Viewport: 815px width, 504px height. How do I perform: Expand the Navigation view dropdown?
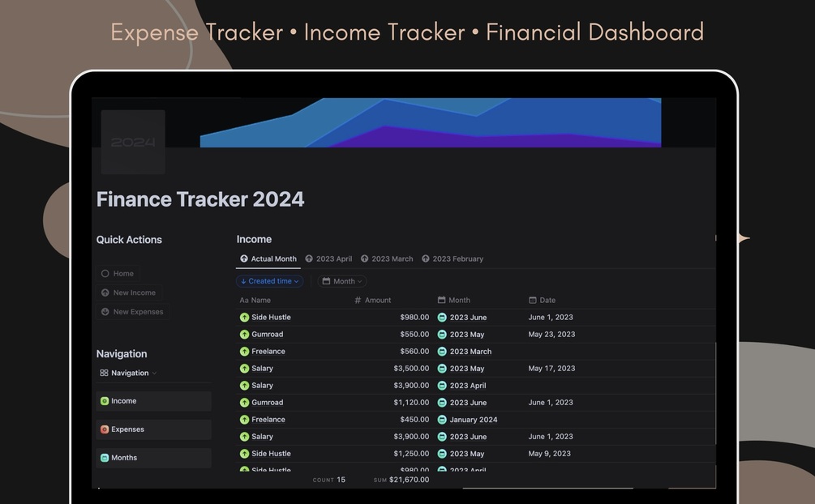128,373
